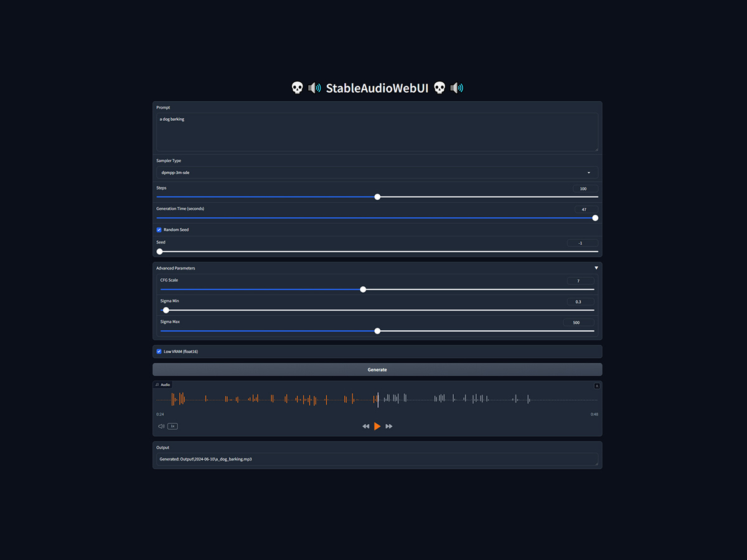Click the Output section label
This screenshot has height=560, width=747.
[x=162, y=447]
